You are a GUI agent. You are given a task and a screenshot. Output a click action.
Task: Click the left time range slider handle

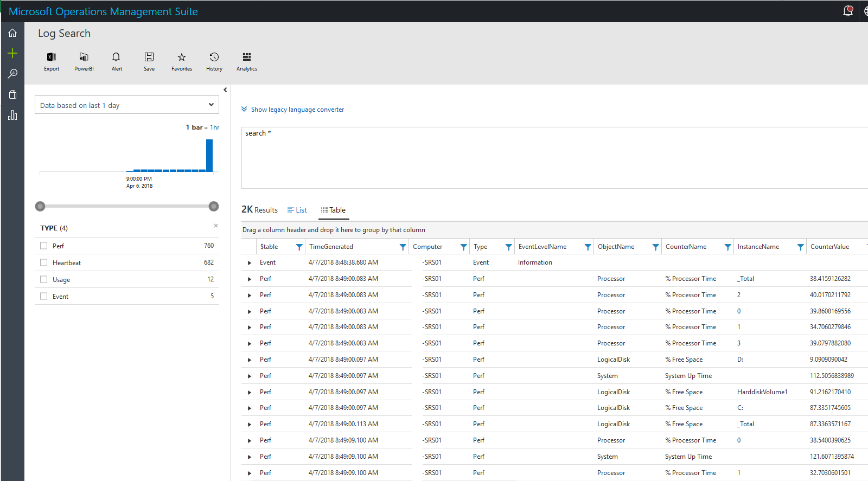tap(40, 206)
